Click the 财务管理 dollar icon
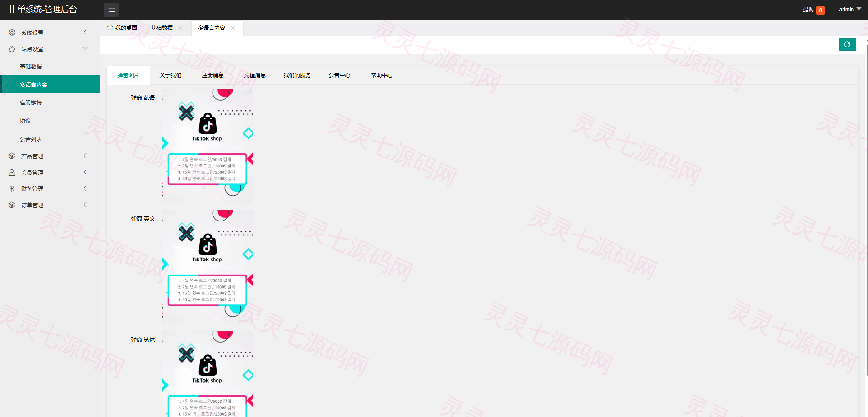Viewport: 868px width, 417px height. [x=12, y=189]
